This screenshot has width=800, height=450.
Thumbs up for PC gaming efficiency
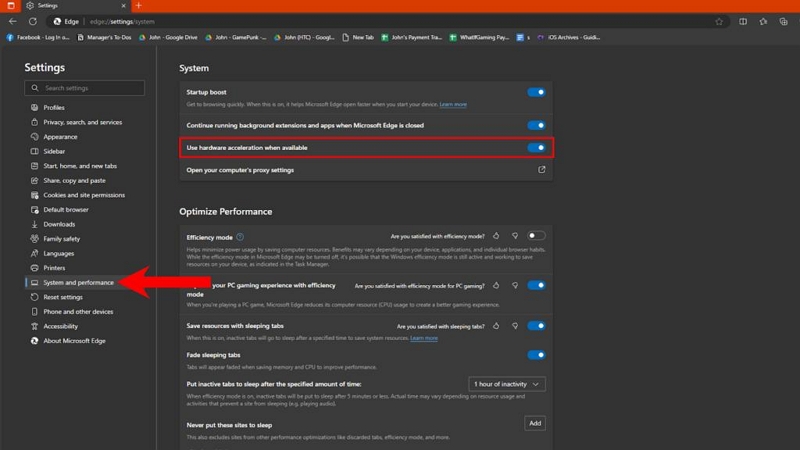[496, 286]
